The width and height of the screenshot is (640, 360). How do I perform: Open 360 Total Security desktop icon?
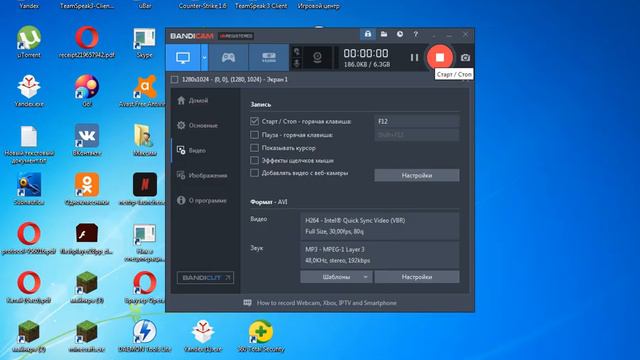point(261,336)
